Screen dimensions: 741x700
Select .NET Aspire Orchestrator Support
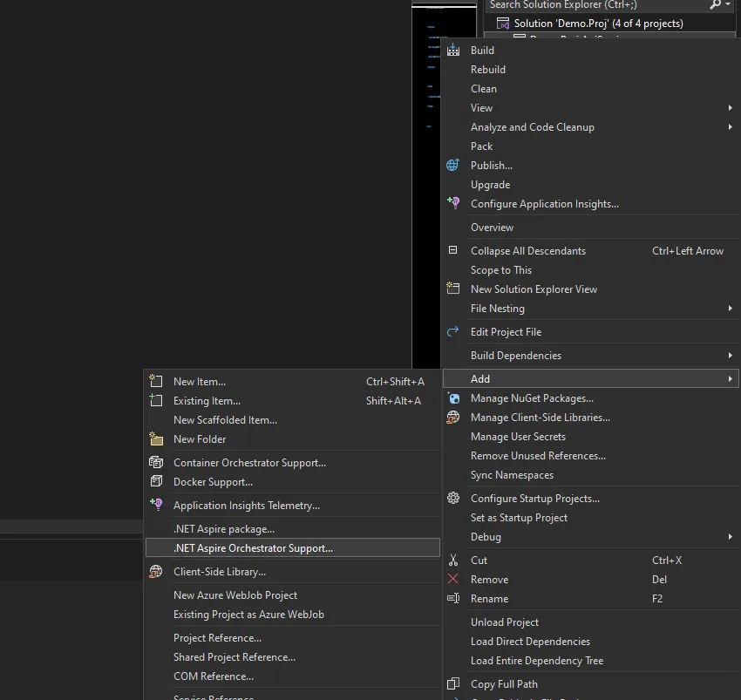click(x=253, y=548)
